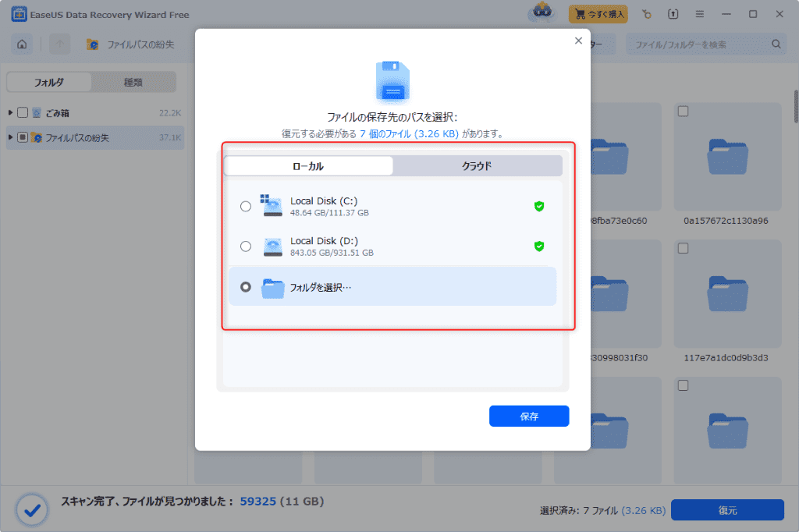Switch to the フォルダ tab in sidebar
This screenshot has width=799, height=532.
49,82
